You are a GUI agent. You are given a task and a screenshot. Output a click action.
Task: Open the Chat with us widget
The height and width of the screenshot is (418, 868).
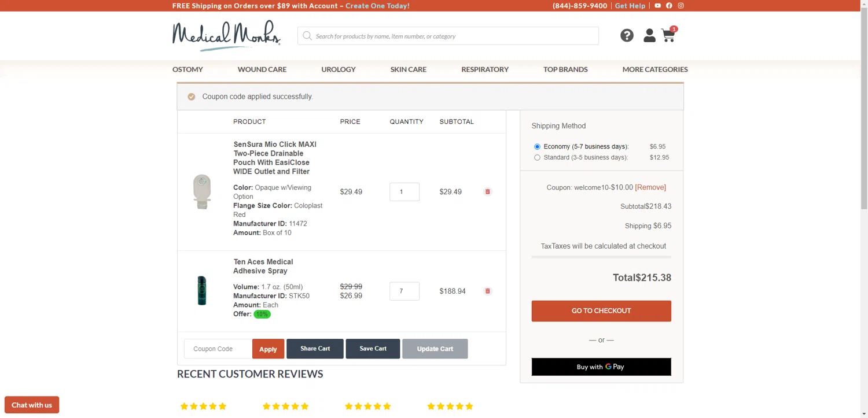(32, 405)
